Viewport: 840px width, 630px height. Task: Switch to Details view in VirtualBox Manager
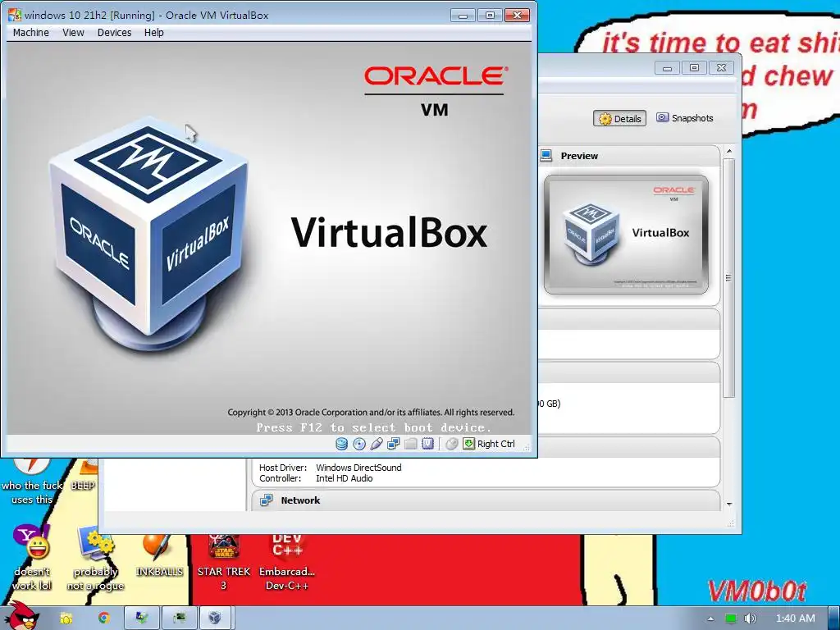[x=620, y=118]
